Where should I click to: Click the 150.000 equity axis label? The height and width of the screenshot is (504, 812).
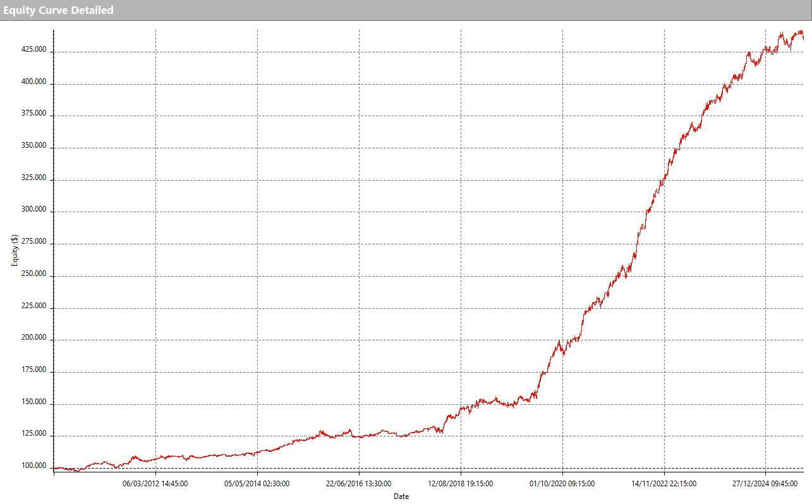[x=34, y=402]
